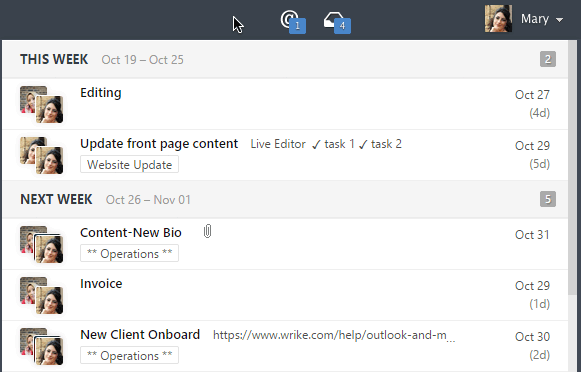Viewport: 581px width, 372px height.
Task: Open the Editing task
Action: 101,93
